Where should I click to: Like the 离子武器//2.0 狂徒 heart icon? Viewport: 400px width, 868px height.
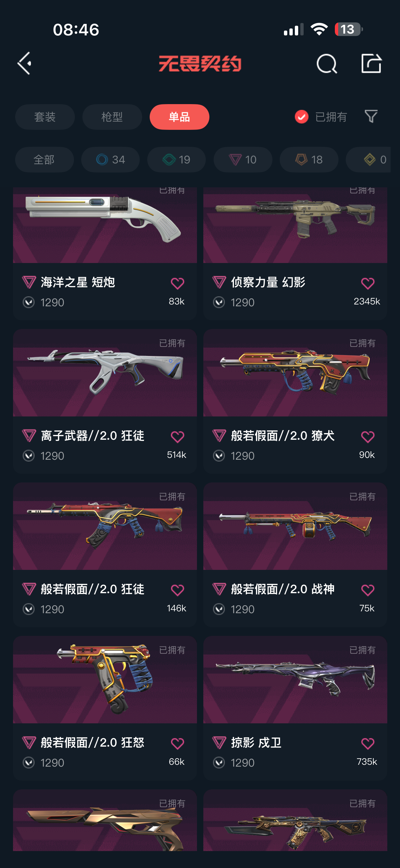(x=177, y=437)
